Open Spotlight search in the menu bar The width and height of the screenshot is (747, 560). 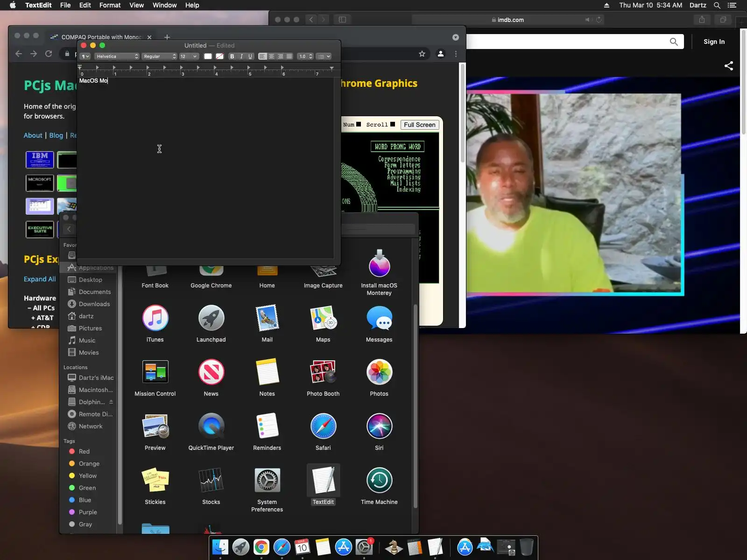[717, 5]
